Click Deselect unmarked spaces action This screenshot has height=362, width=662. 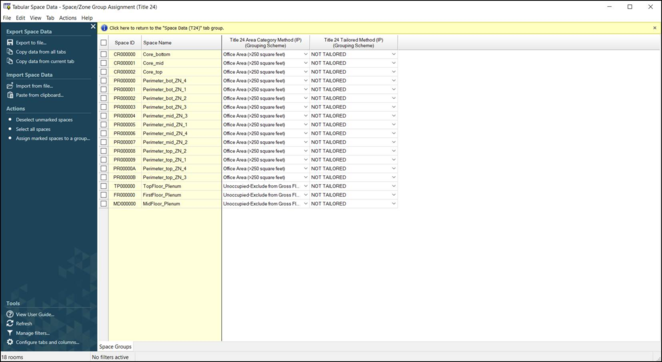coord(44,120)
